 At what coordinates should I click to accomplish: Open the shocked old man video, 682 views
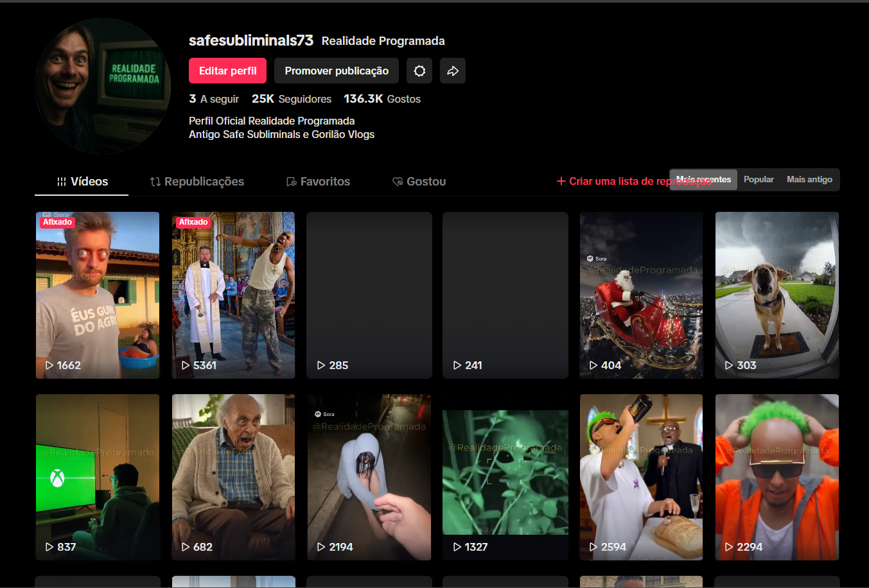click(x=234, y=478)
